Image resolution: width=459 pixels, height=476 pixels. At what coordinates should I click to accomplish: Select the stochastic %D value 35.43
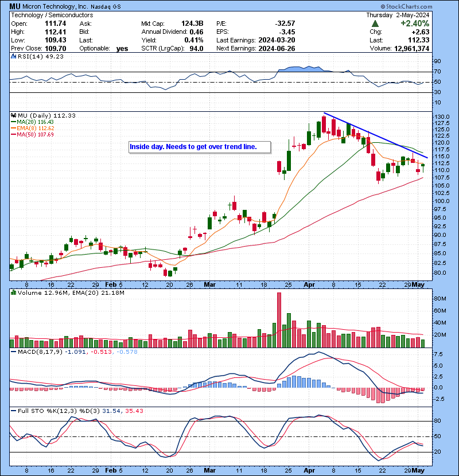coord(134,411)
